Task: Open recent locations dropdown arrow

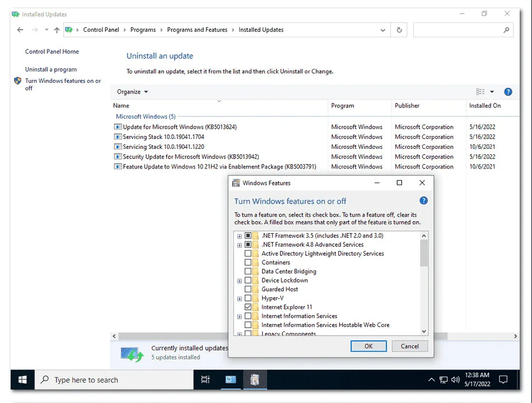Action: [46, 30]
